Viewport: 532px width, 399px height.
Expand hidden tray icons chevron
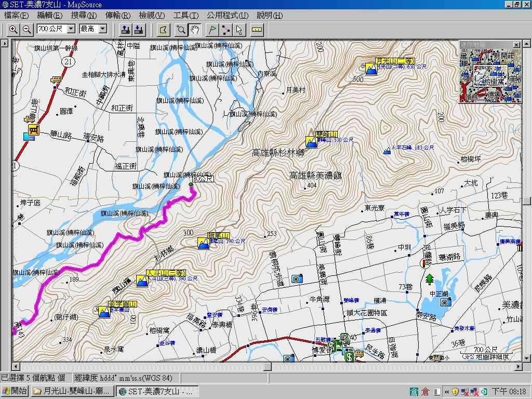click(x=447, y=392)
